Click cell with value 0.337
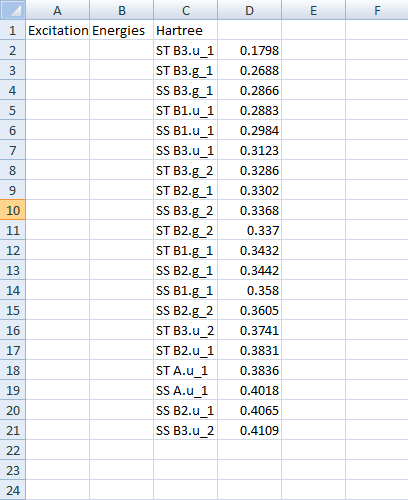 249,230
